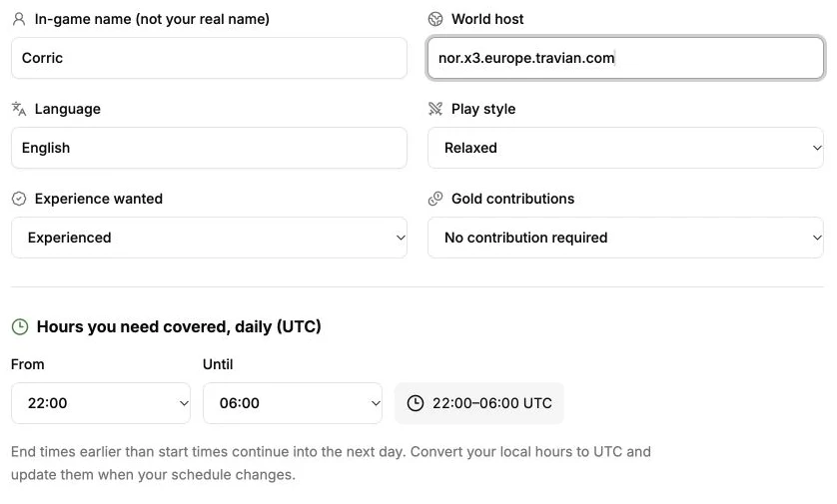The width and height of the screenshot is (837, 504).
Task: Click the 'Hours you need covered, daily (UTC)' heading
Action: tap(179, 327)
